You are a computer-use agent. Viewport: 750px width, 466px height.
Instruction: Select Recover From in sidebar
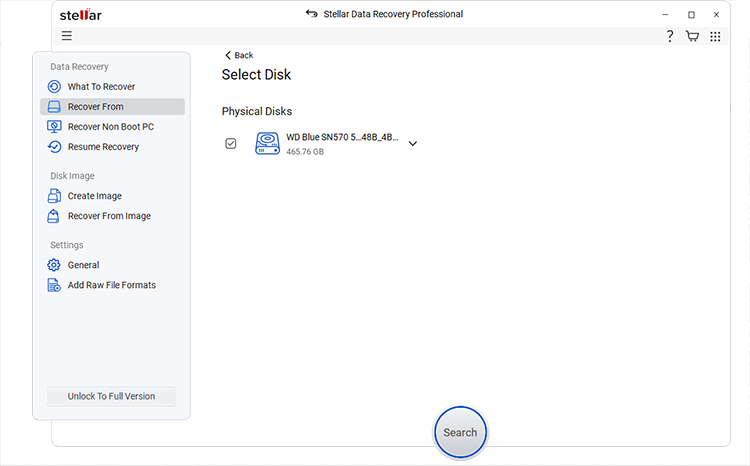pyautogui.click(x=95, y=107)
